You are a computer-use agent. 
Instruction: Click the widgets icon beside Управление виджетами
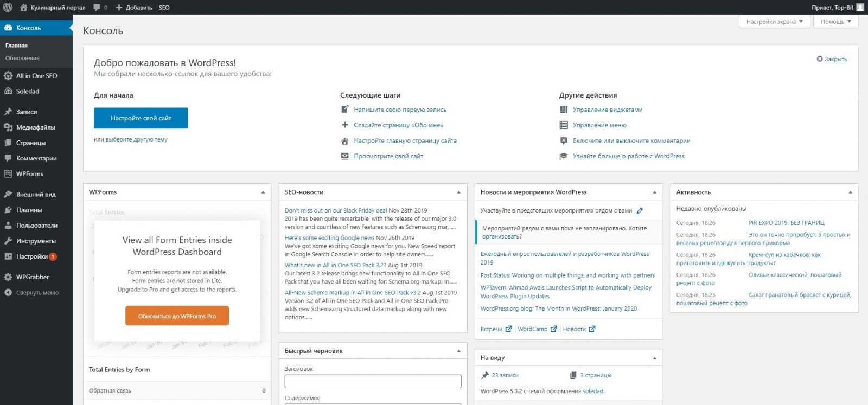(564, 110)
